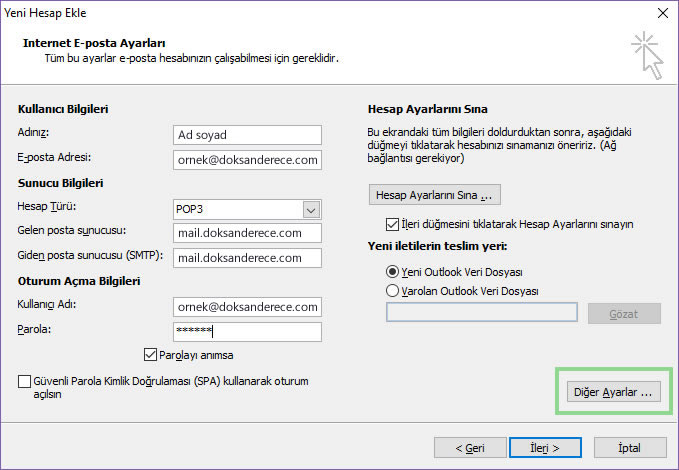Uncheck İleri düğmesini tıklatarak Hesap Ayarlarını sınayın

[392, 224]
